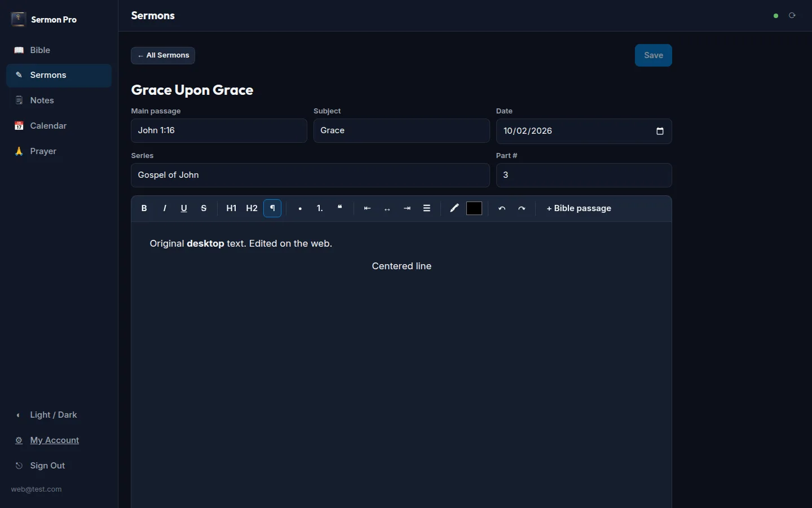This screenshot has height=508, width=812.
Task: Open the Sermons section in the sidebar
Action: coord(59,75)
